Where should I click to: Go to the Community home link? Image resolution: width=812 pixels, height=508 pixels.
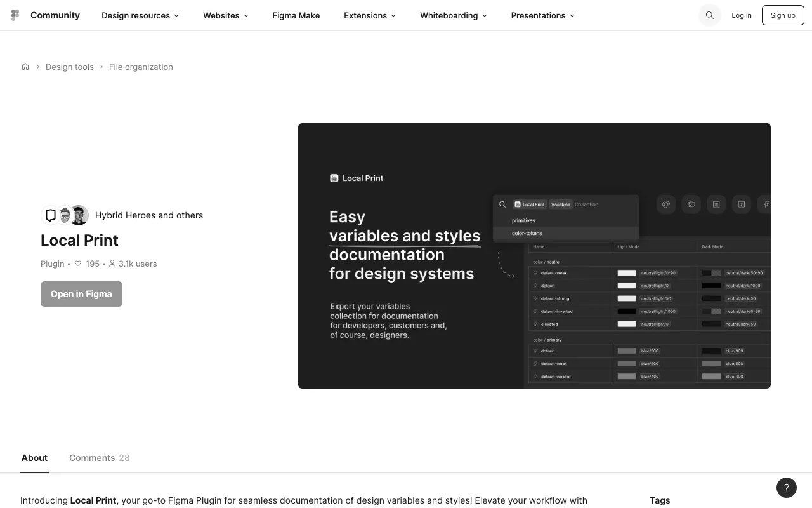(x=55, y=15)
